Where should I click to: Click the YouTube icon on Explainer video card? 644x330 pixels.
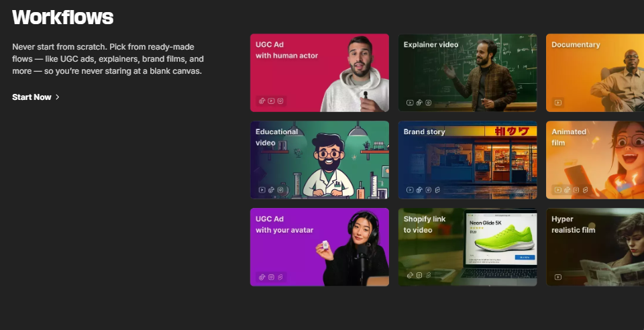coord(410,103)
